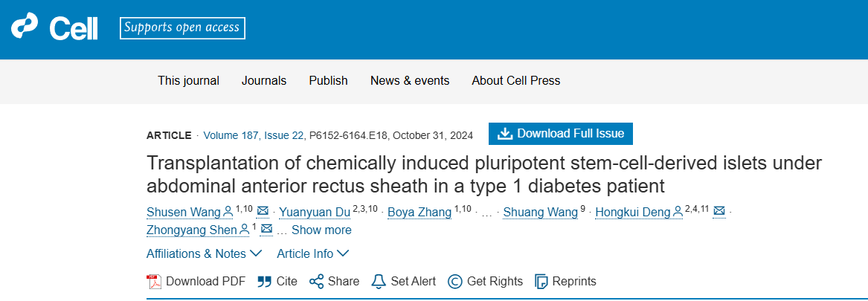Click the Share icon
The image size is (868, 301).
(317, 282)
